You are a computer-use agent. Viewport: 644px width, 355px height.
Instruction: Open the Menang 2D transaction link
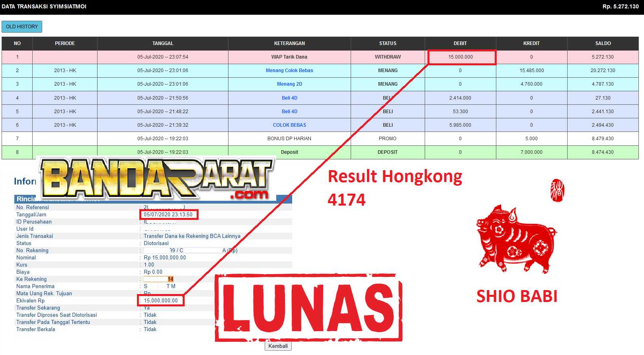[289, 84]
